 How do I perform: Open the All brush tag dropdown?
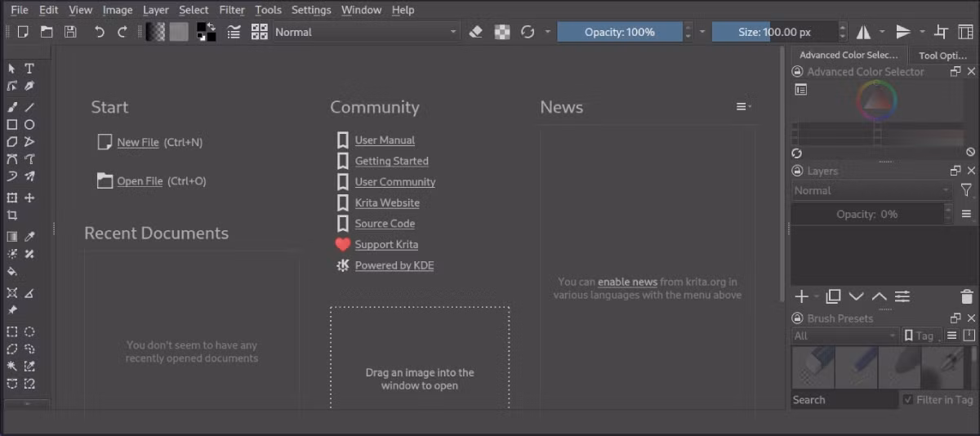[845, 336]
